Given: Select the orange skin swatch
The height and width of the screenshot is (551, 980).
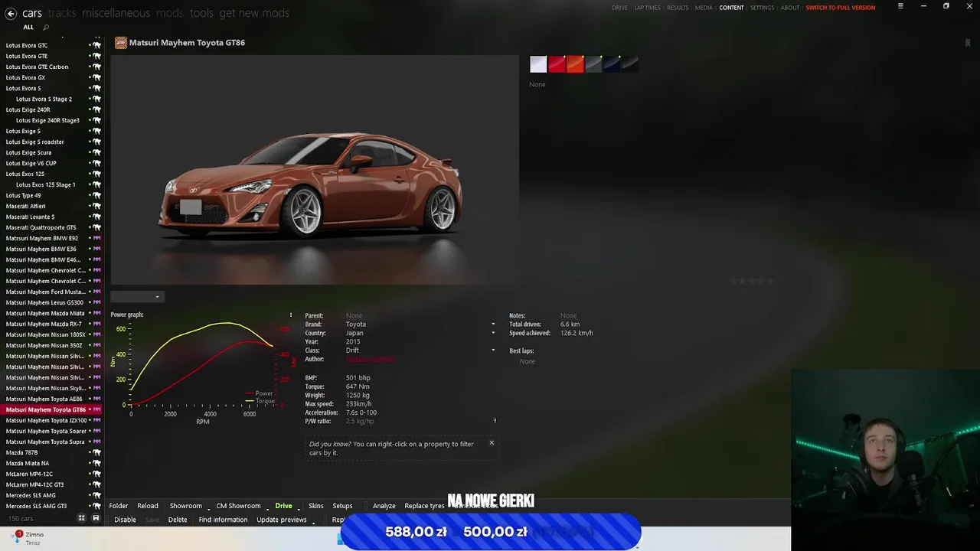Looking at the screenshot, I should [575, 64].
